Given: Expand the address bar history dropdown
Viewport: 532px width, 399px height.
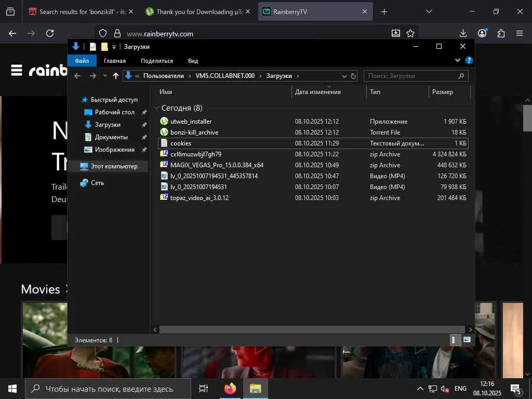Looking at the screenshot, I should point(344,76).
